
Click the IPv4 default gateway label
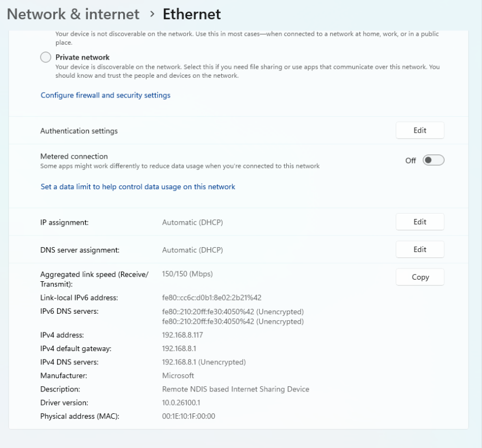79,348
